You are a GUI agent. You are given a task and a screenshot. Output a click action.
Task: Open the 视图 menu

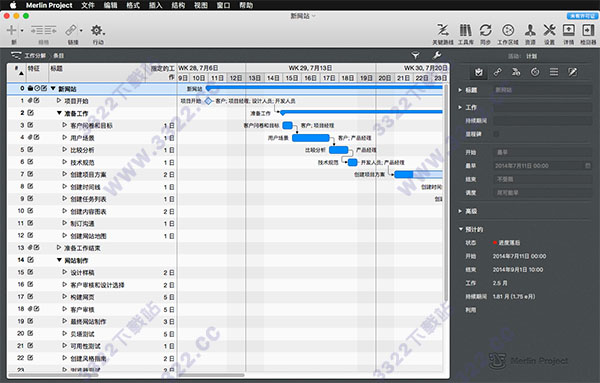(x=201, y=5)
